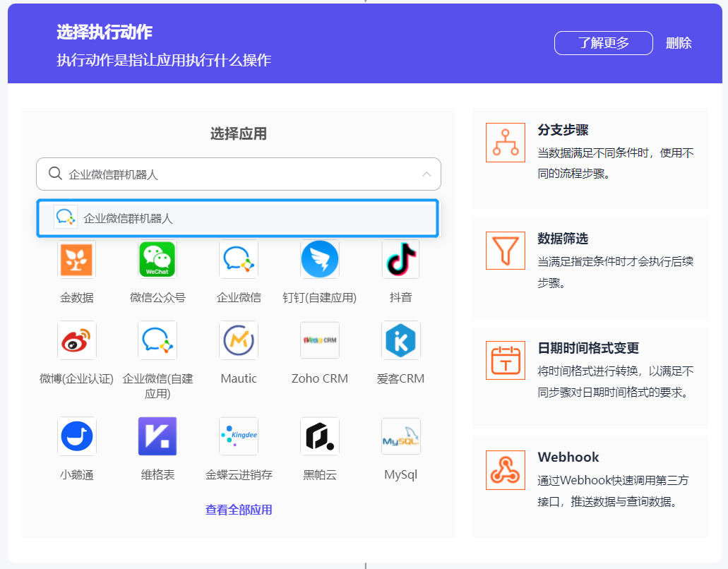Viewport: 728px width, 569px height.
Task: Open the 查看全部应用 link
Action: (239, 510)
